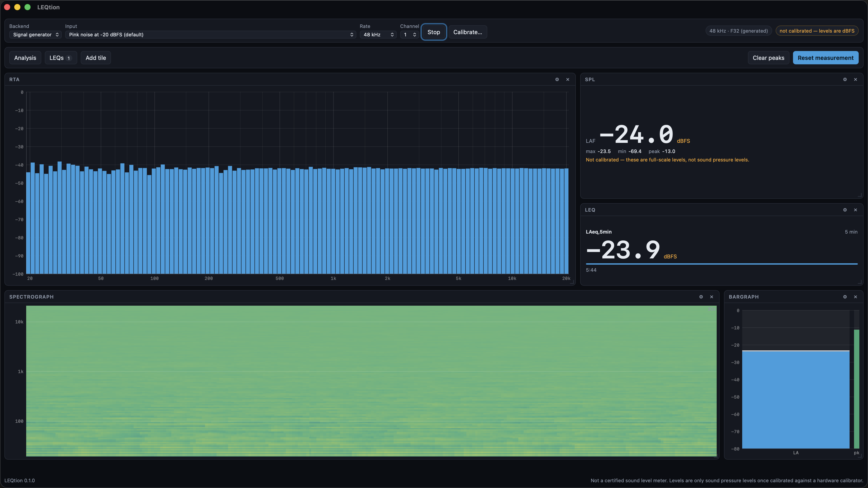
Task: Stop the measurement
Action: [434, 32]
